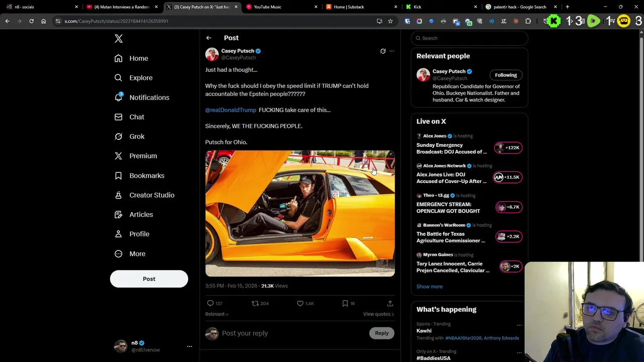Open n8 account avatar at bottom
The width and height of the screenshot is (644, 362).
[x=121, y=346]
